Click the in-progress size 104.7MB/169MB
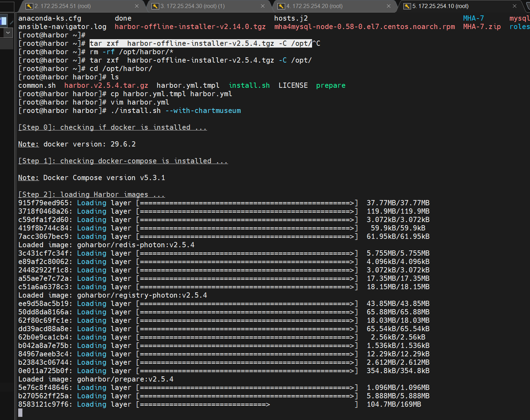Viewport: 530px width, 420px height. (x=394, y=404)
